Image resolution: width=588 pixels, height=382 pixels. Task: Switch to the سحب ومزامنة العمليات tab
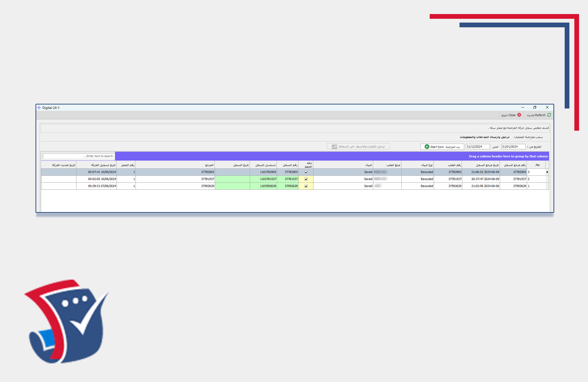pos(528,137)
